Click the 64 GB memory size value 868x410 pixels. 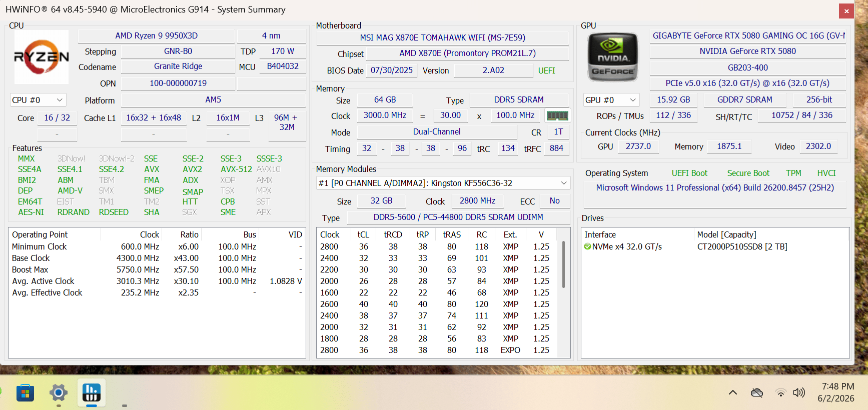(x=385, y=100)
